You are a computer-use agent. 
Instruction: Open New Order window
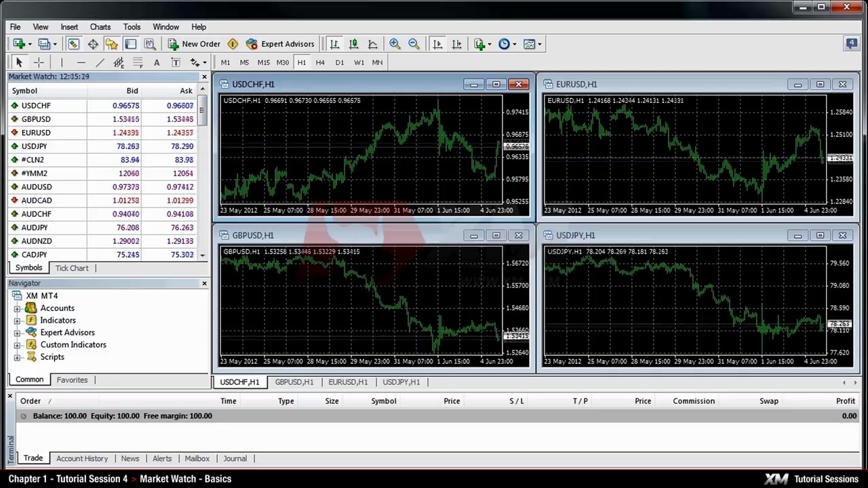pos(194,44)
